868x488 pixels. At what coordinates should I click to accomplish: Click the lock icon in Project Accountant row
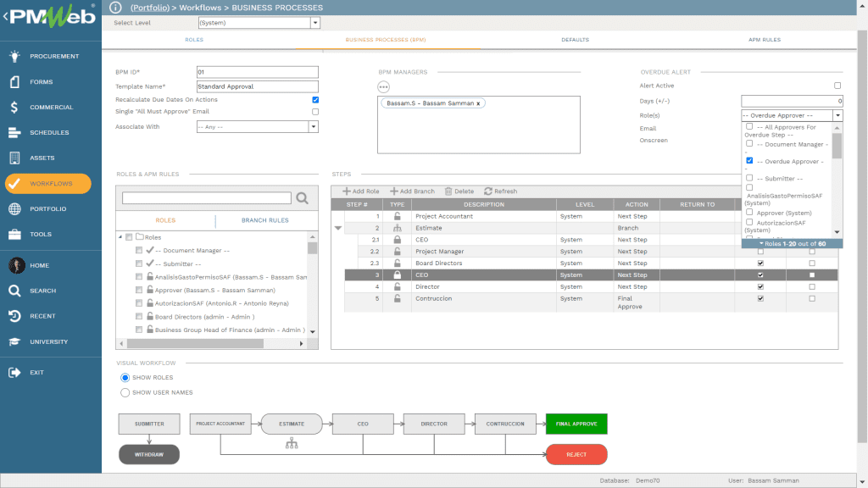click(x=397, y=216)
